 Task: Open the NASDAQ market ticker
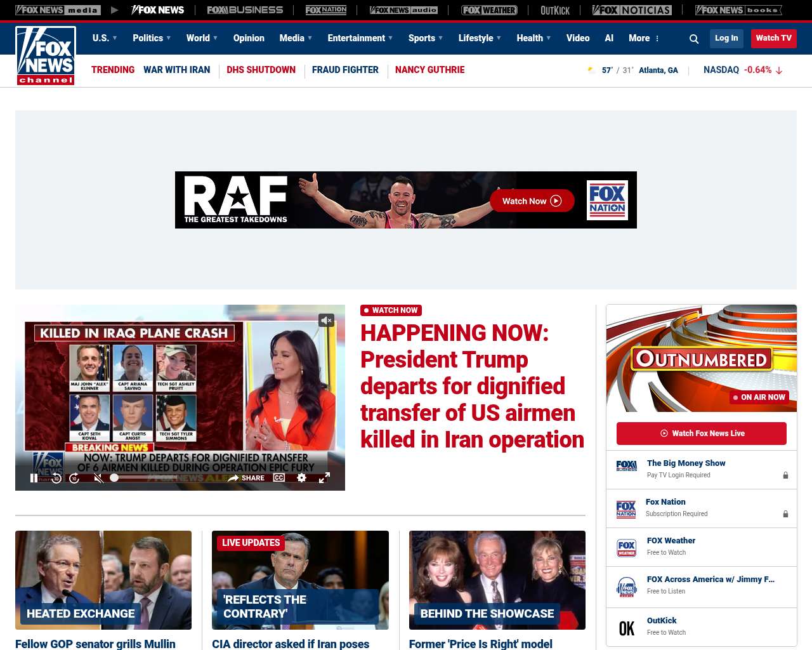click(x=743, y=70)
